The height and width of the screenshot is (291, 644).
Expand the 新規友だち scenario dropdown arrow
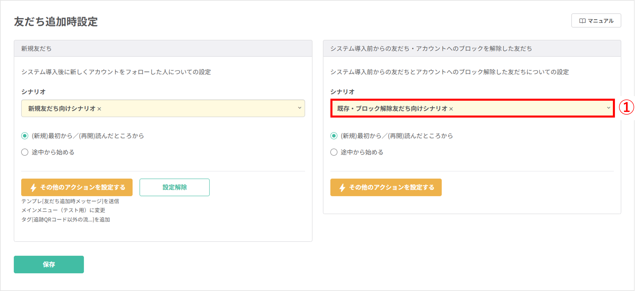click(299, 108)
